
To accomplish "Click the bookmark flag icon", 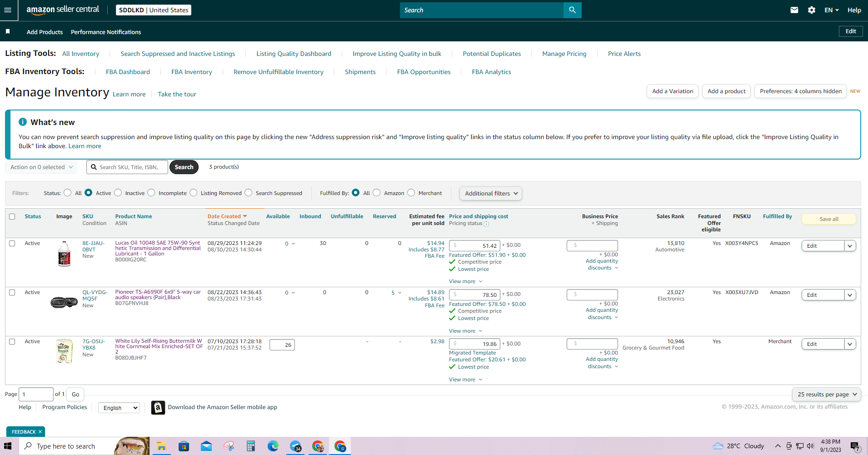I will pyautogui.click(x=8, y=32).
